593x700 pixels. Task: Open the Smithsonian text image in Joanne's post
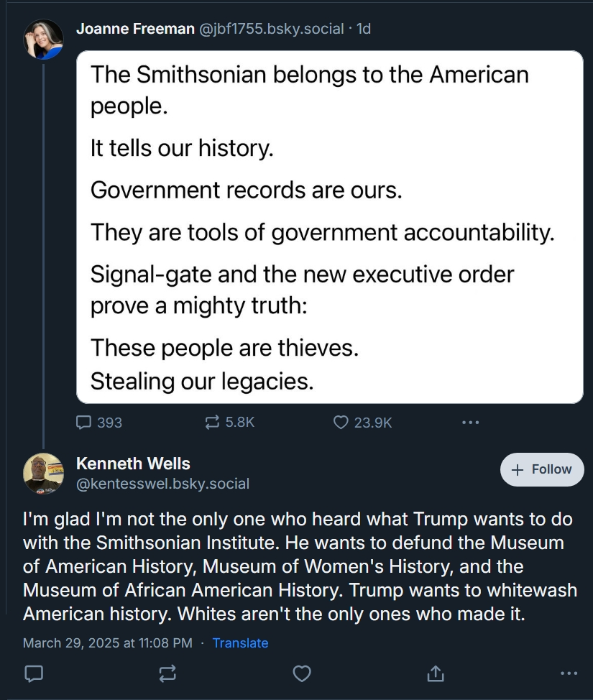(x=329, y=227)
